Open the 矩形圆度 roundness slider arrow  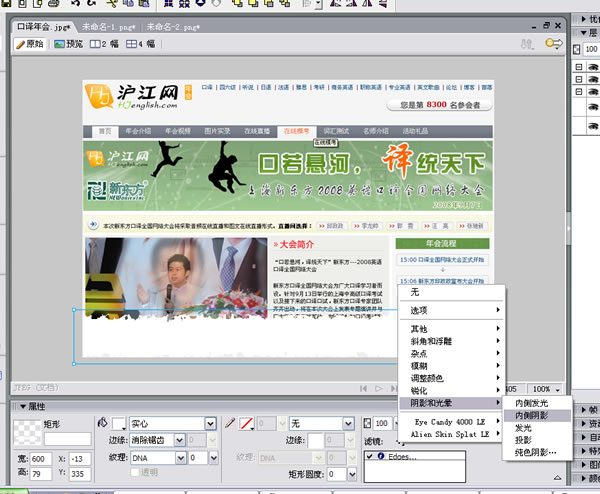pyautogui.click(x=352, y=474)
